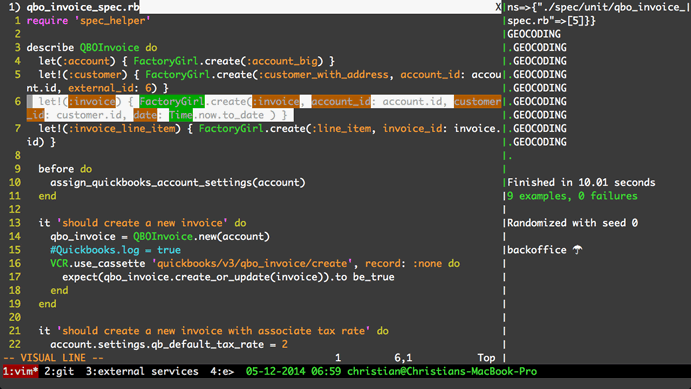The image size is (691, 389).
Task: Click 'require' keyword on line 1
Action: tap(47, 21)
